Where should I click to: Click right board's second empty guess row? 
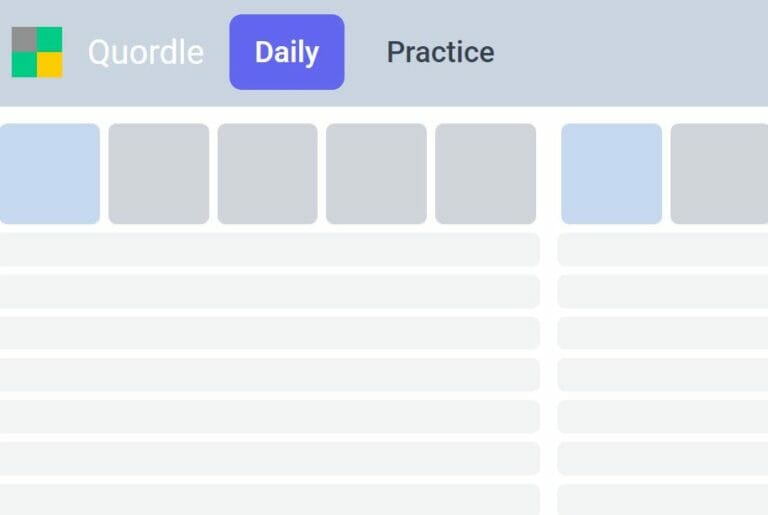click(663, 291)
